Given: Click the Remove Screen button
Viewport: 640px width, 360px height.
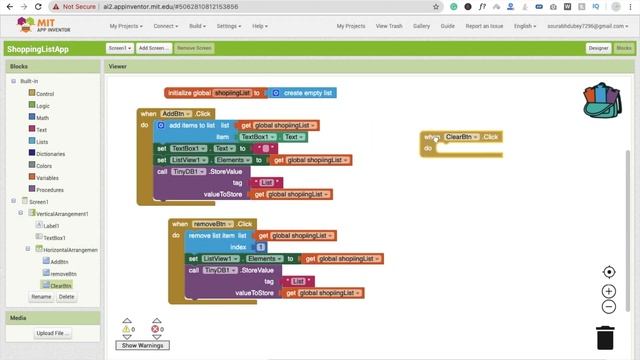Looking at the screenshot, I should click(x=194, y=48).
